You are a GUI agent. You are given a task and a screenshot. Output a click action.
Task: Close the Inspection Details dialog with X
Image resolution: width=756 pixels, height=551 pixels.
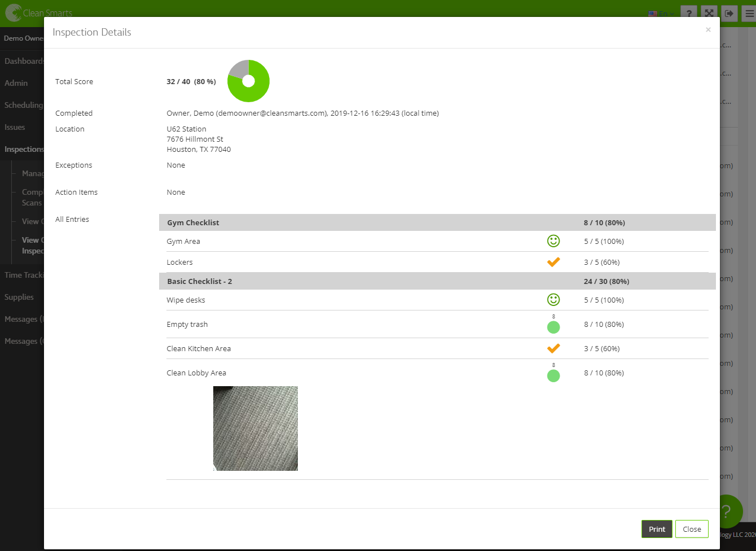(x=708, y=30)
